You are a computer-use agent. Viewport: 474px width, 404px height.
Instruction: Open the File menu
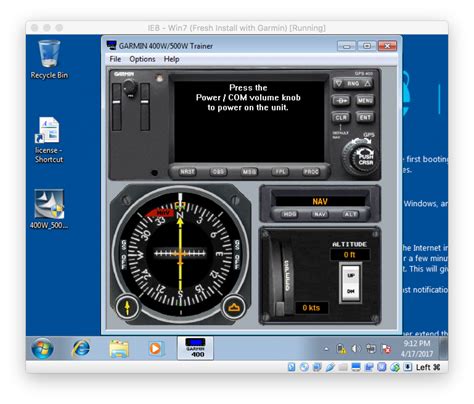click(115, 59)
